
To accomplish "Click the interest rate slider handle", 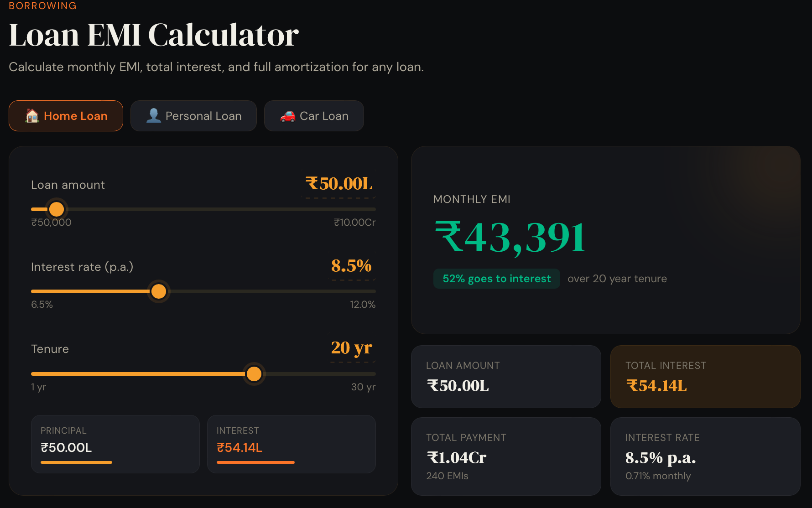I will (x=158, y=291).
